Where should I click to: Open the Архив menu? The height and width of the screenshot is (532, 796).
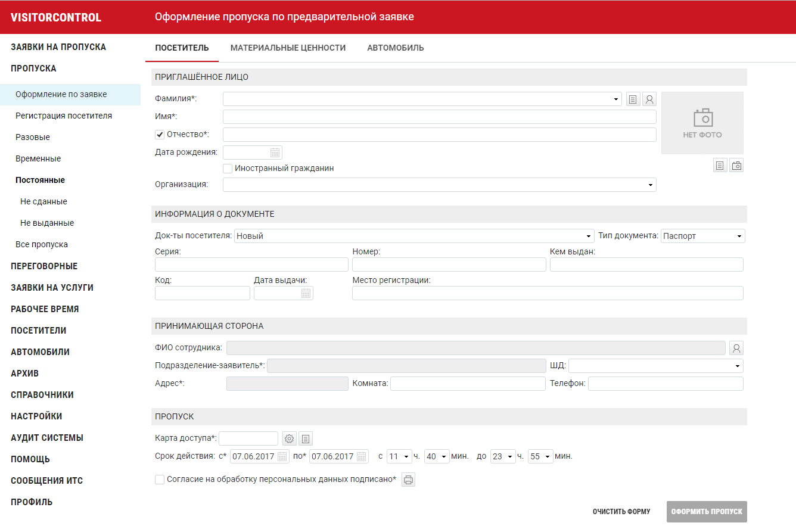pyautogui.click(x=24, y=374)
